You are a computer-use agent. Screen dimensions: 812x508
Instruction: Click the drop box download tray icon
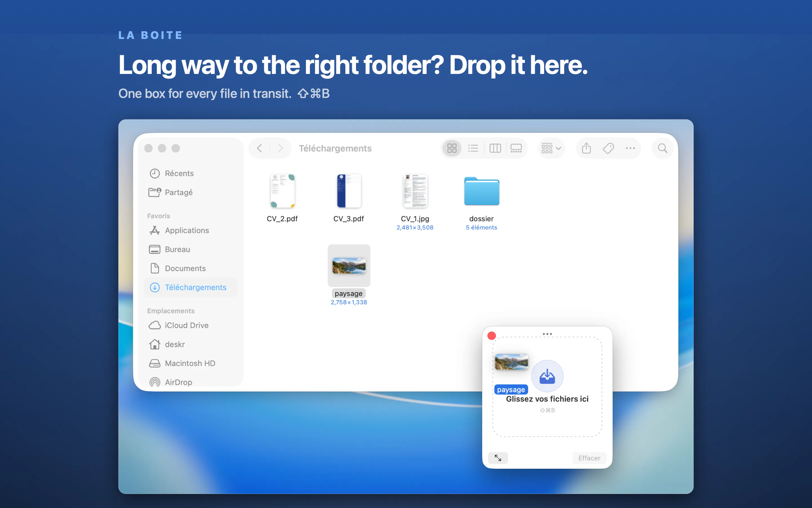(x=547, y=376)
